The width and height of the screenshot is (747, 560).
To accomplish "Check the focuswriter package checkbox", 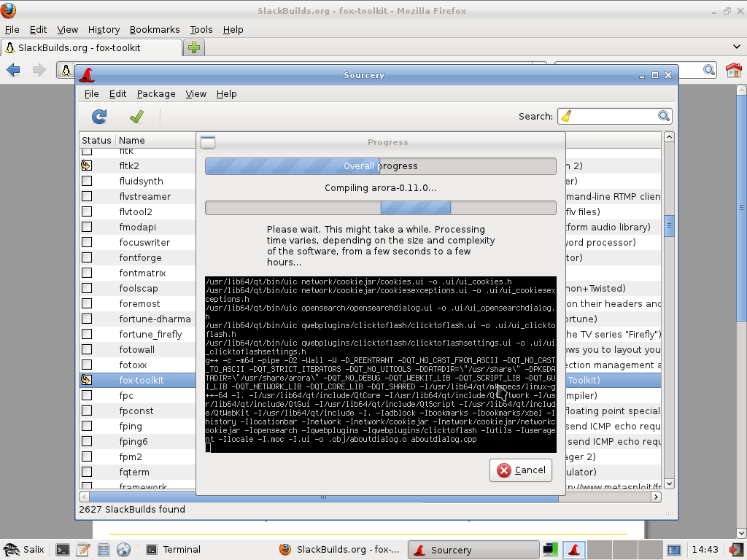I will (87, 242).
